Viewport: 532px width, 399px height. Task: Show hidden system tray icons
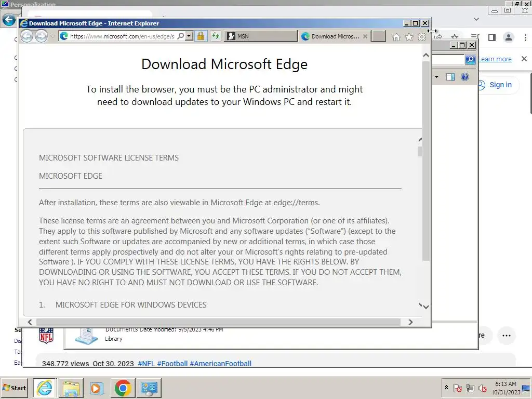click(x=446, y=388)
